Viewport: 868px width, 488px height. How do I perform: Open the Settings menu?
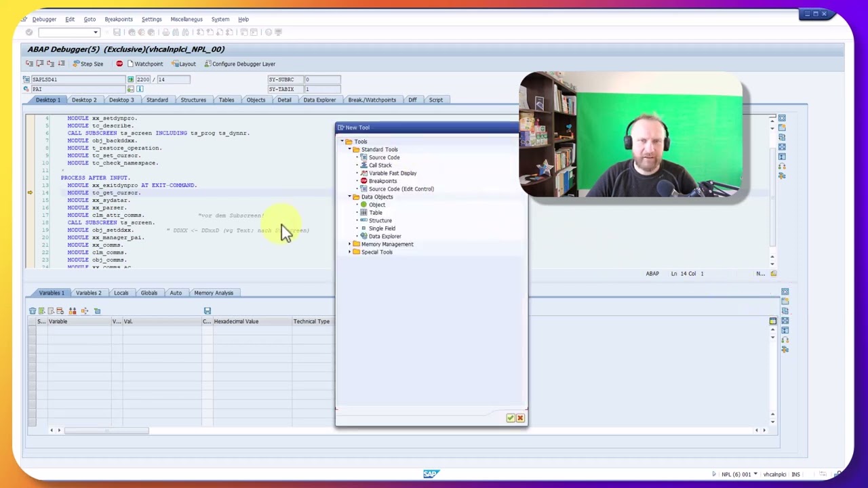151,19
